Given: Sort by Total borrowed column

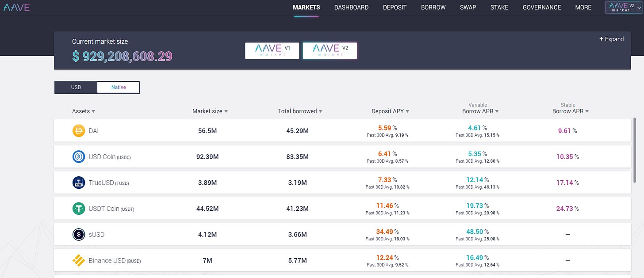Looking at the screenshot, I should 300,111.
